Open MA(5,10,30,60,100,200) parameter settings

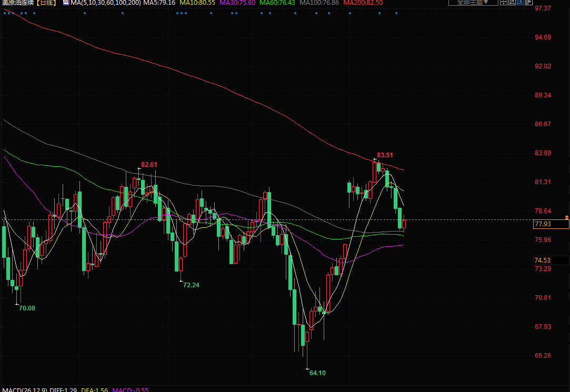(105, 3)
